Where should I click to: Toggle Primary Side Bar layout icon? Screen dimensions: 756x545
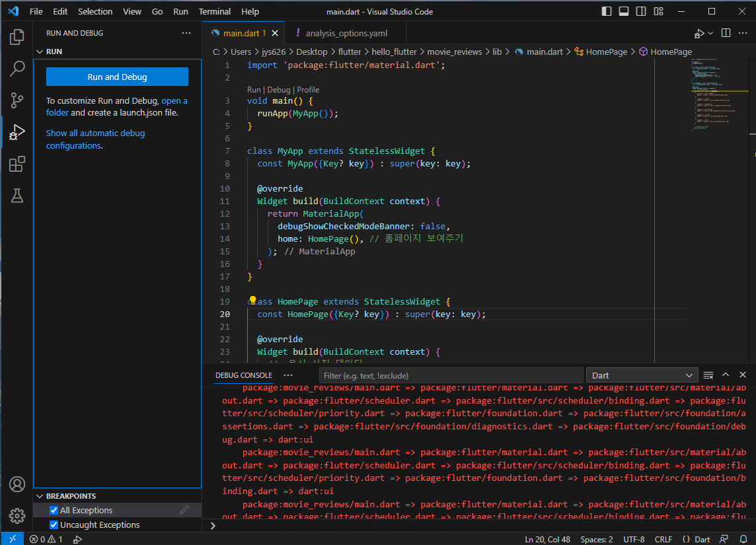point(607,11)
